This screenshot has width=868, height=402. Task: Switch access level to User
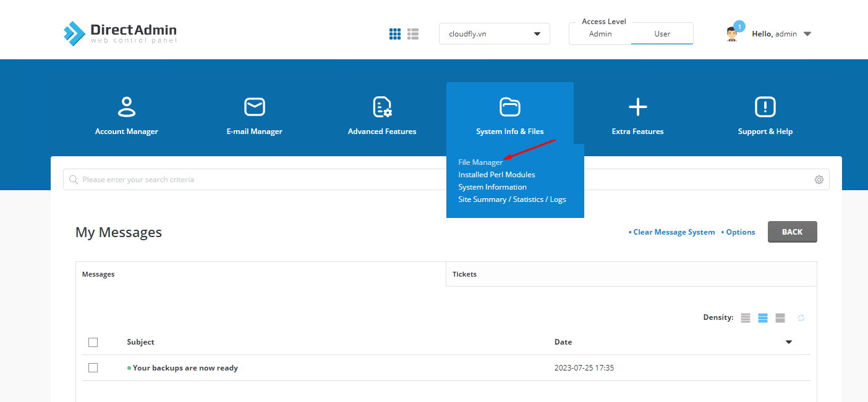(662, 34)
